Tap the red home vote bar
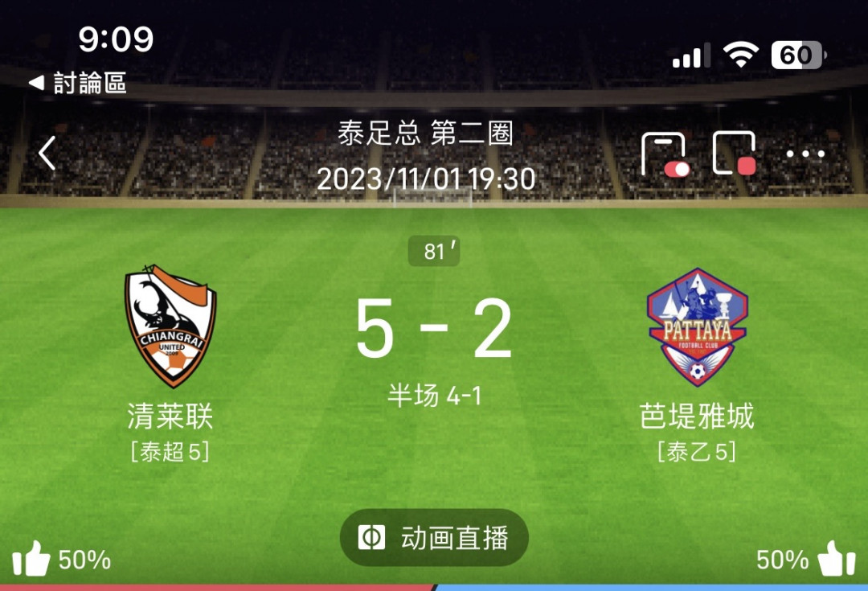Screen dimensions: 868x591 [217, 588]
